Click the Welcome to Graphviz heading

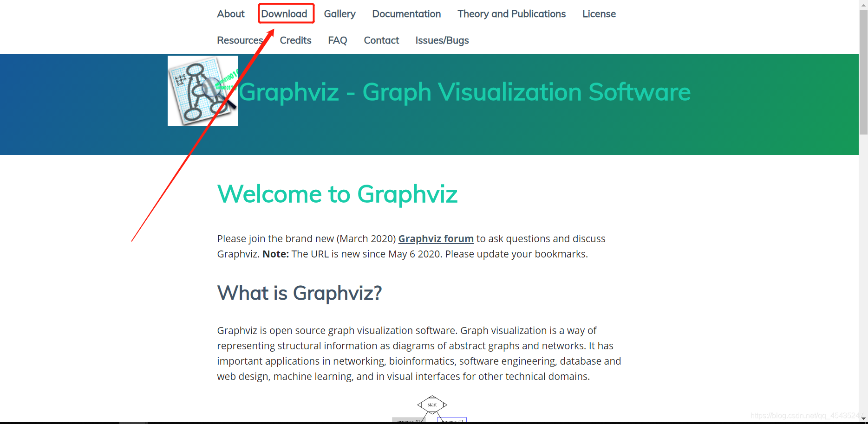[x=337, y=194]
